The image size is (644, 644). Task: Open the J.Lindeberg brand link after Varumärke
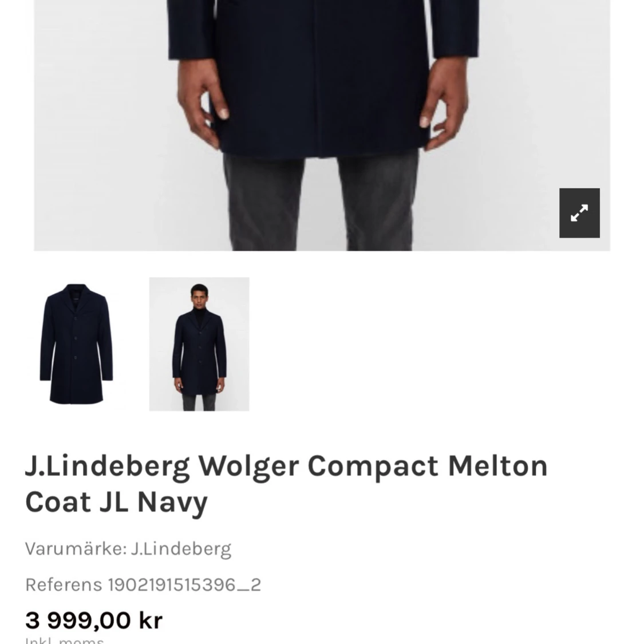pos(181,549)
